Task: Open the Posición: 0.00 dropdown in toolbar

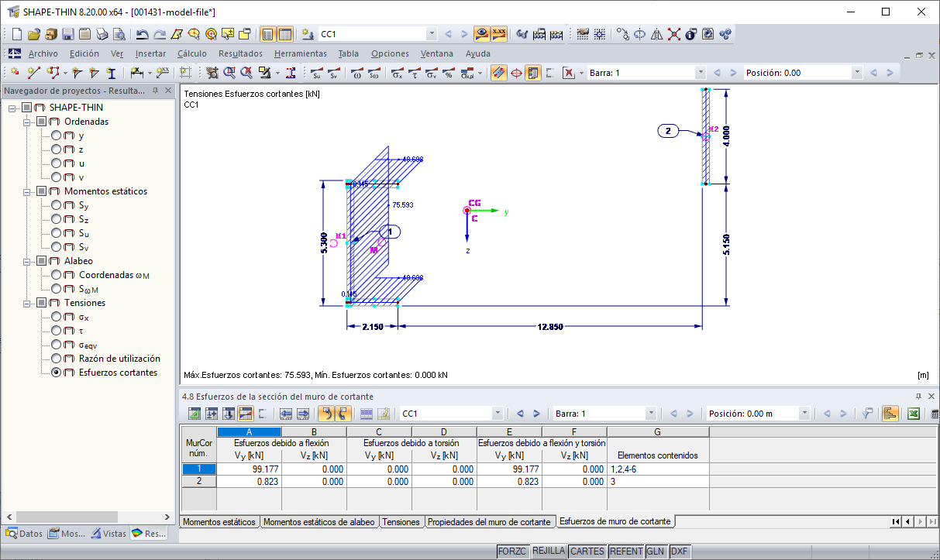Action: (856, 73)
